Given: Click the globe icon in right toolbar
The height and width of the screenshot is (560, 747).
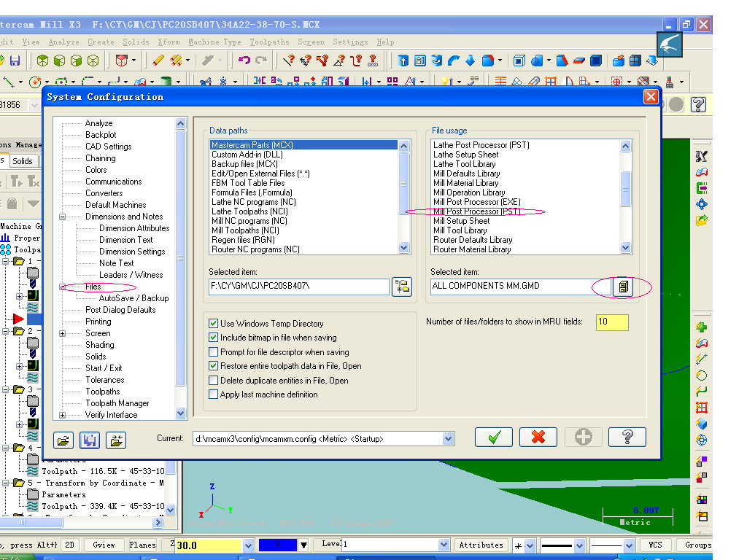Looking at the screenshot, I should coord(701,440).
